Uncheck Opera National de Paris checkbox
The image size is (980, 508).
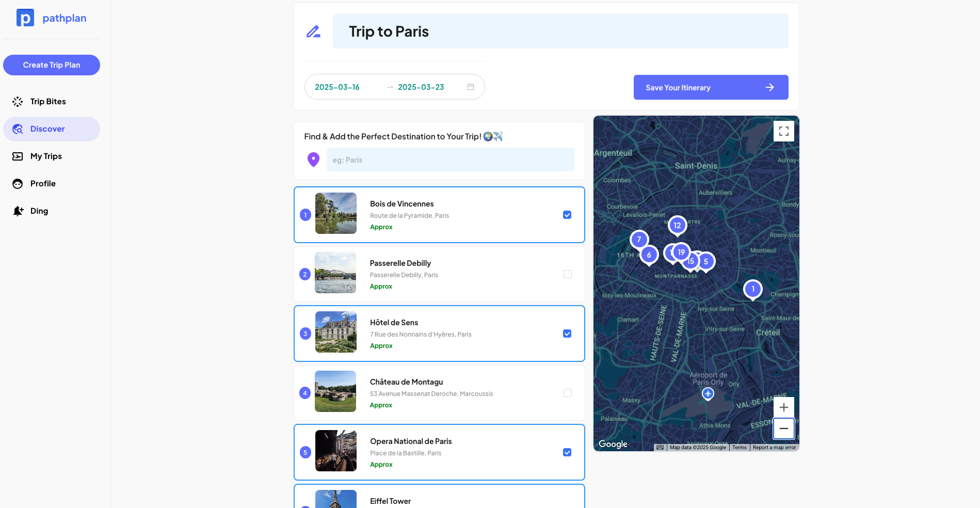[x=567, y=452]
